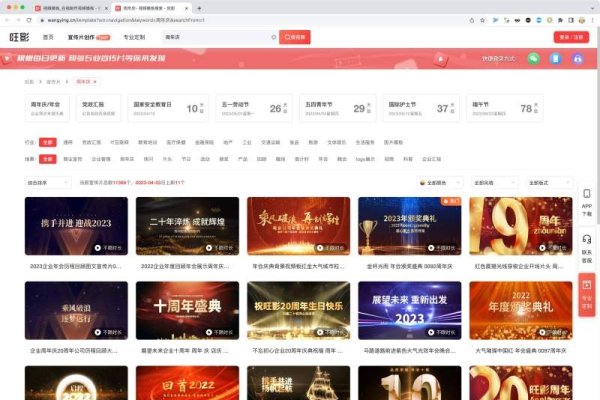Viewport: 600px width, 400px height.
Task: Play preview on 2023年颁奖典礼 thumbnail
Action: coord(431,248)
